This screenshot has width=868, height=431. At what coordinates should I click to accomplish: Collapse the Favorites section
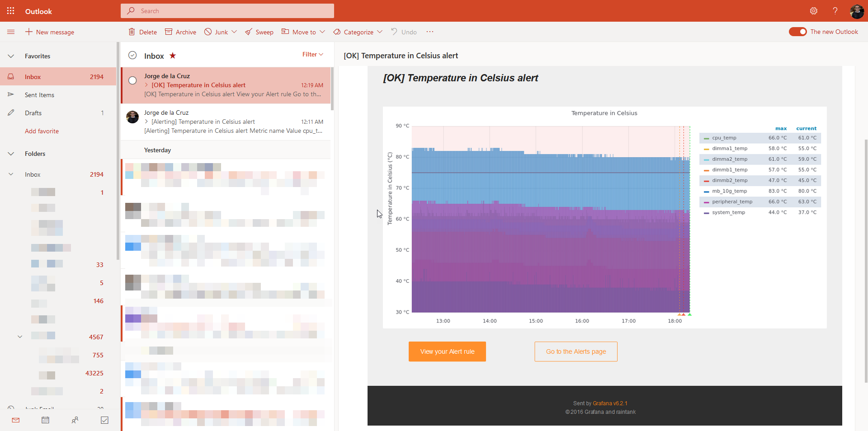[x=11, y=56]
